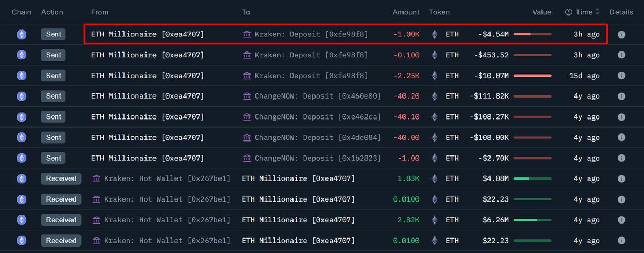
Task: Click the Action column header
Action: 52,12
